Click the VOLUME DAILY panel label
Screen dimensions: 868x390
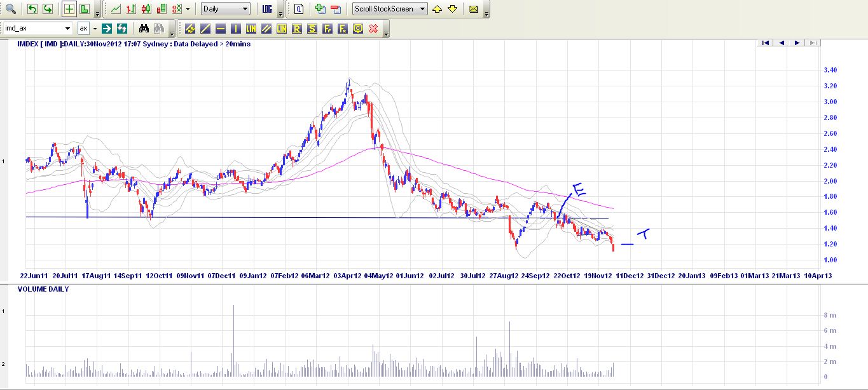(43, 289)
